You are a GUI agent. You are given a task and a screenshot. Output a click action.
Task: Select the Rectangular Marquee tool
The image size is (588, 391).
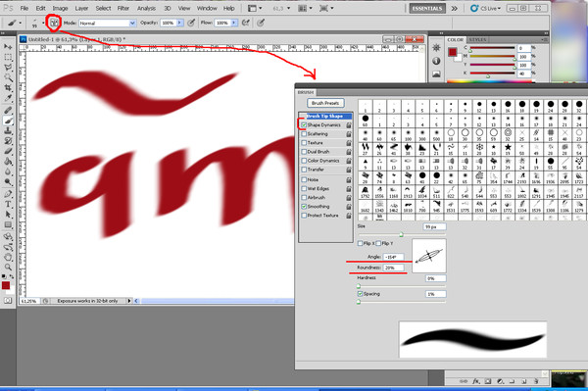pyautogui.click(x=8, y=57)
